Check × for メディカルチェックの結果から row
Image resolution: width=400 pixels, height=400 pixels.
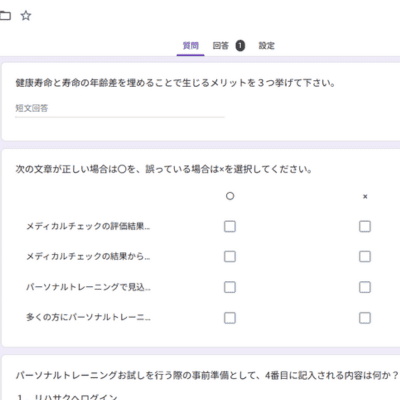coord(365,256)
